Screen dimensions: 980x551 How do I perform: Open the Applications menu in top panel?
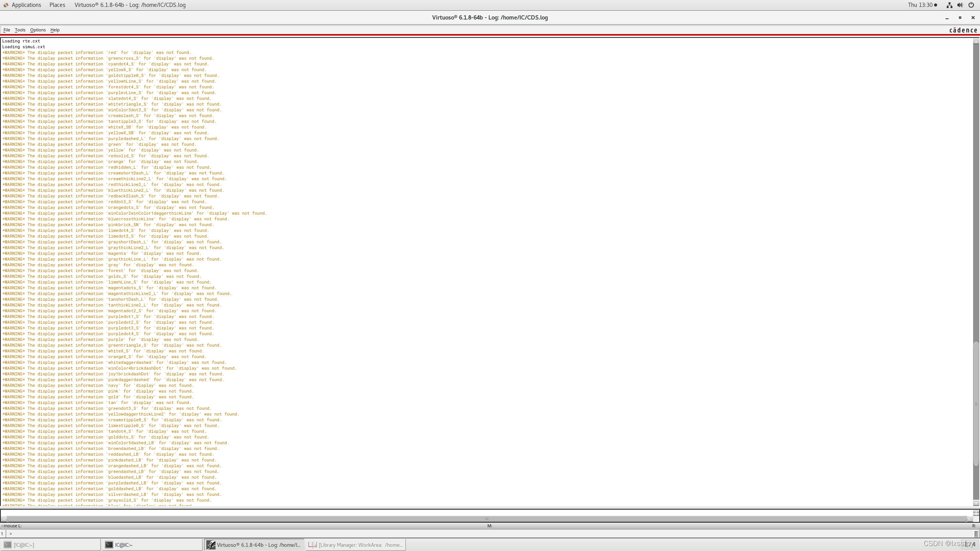pyautogui.click(x=26, y=5)
